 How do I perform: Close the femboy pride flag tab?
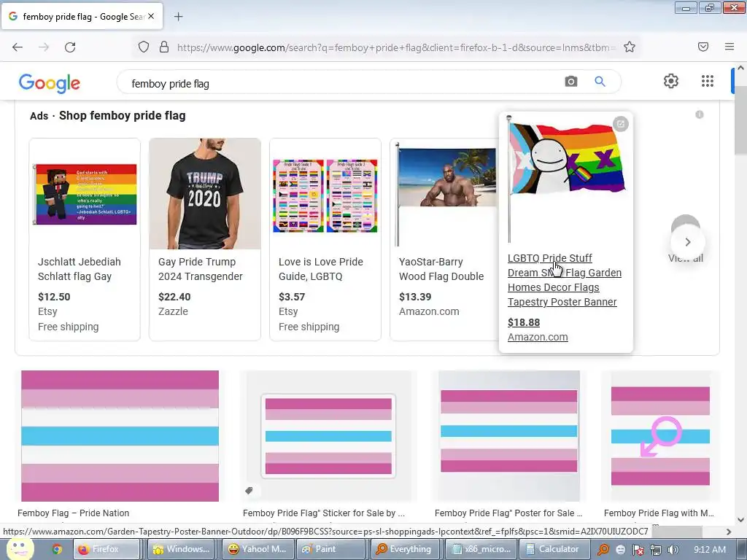point(151,16)
